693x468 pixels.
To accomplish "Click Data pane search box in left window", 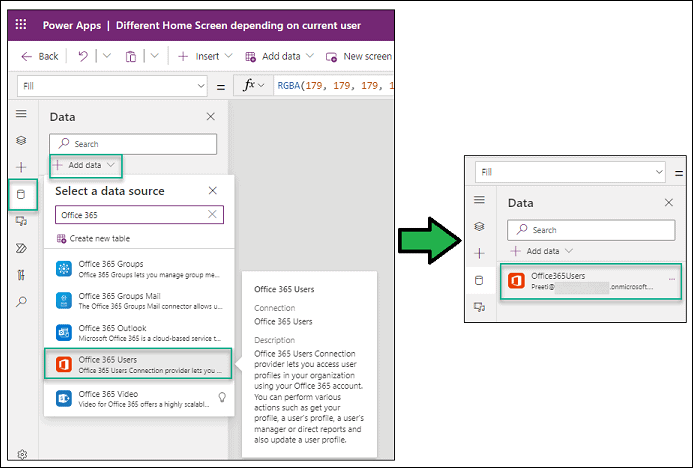I will coord(133,144).
